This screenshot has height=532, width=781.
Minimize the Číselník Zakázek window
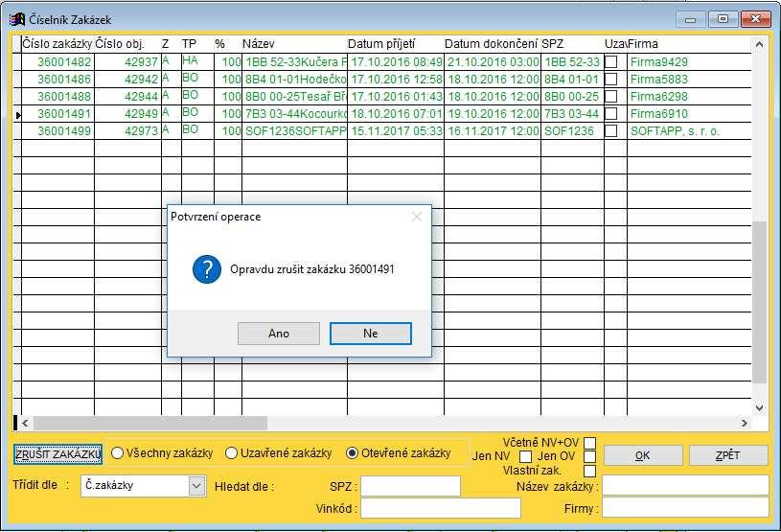(x=690, y=19)
